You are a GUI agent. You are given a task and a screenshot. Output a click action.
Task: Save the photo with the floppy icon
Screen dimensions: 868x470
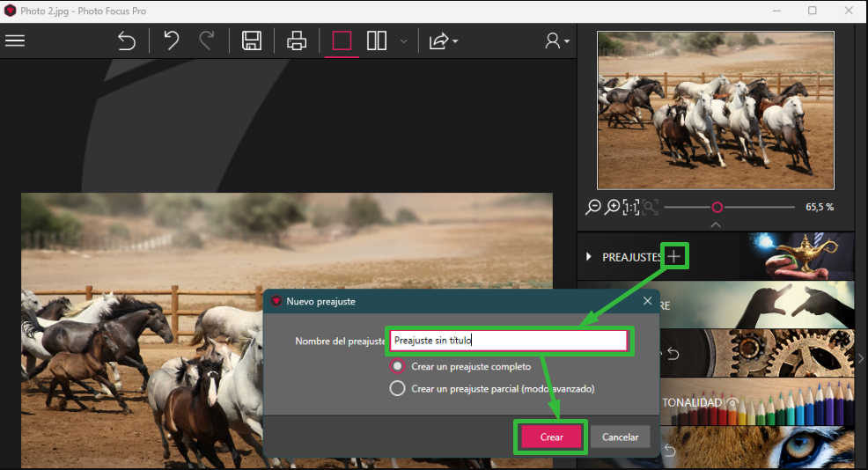[252, 41]
